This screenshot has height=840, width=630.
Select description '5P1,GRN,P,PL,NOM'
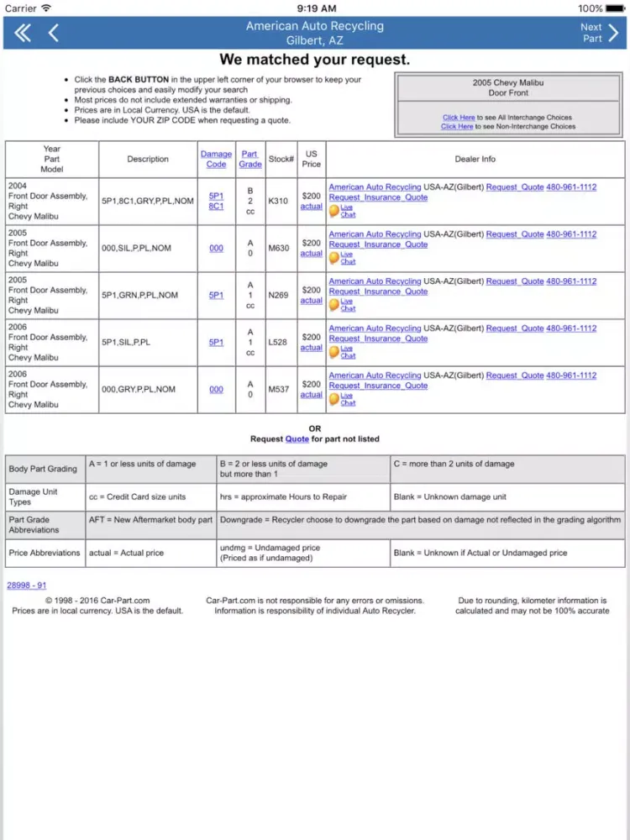(x=139, y=295)
